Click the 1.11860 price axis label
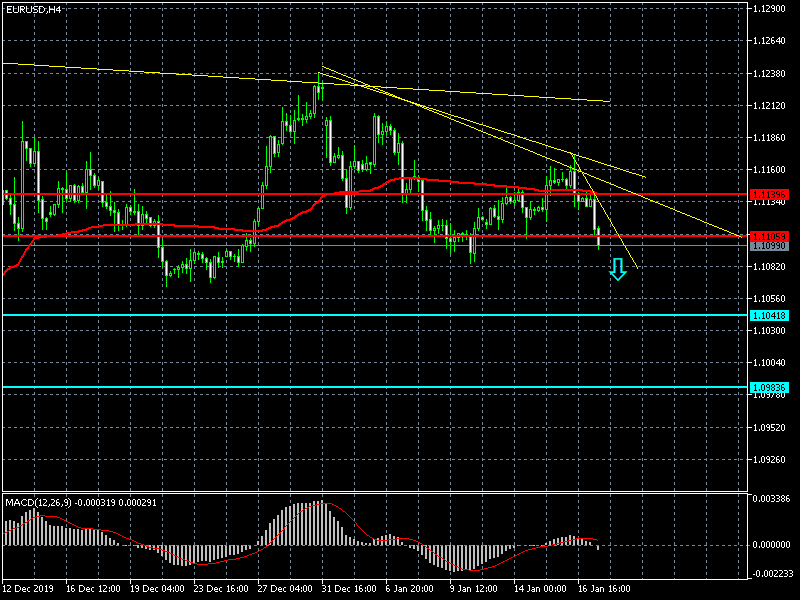 [769, 138]
